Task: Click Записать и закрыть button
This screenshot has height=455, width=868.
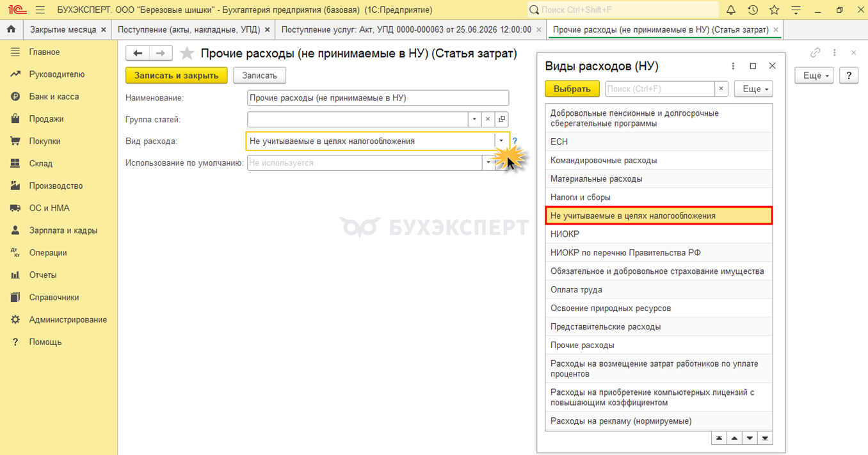Action: tap(177, 76)
